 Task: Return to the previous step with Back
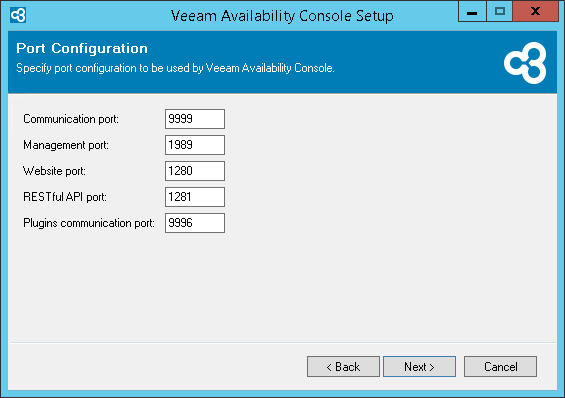pyautogui.click(x=343, y=367)
